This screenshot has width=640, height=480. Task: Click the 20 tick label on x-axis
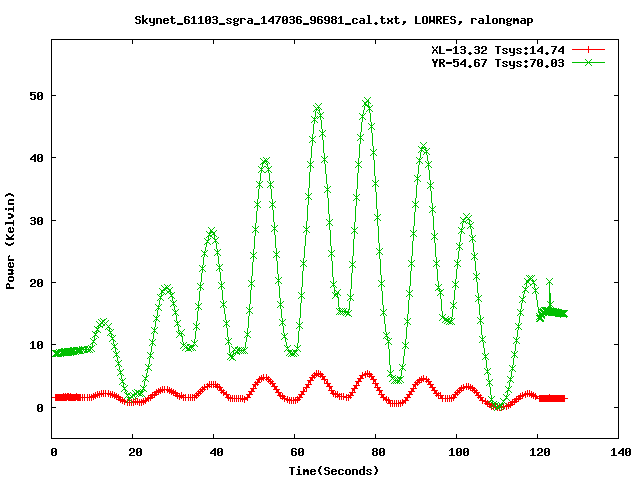click(x=134, y=452)
